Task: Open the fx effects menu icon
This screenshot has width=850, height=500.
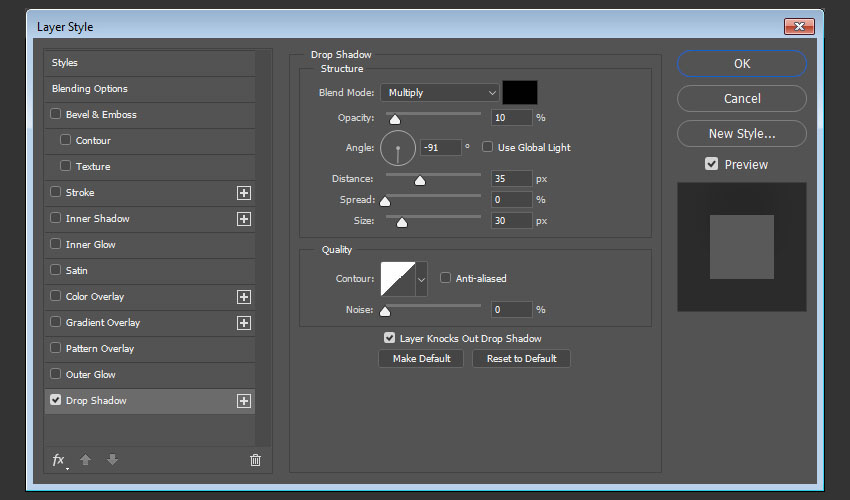Action: click(59, 460)
